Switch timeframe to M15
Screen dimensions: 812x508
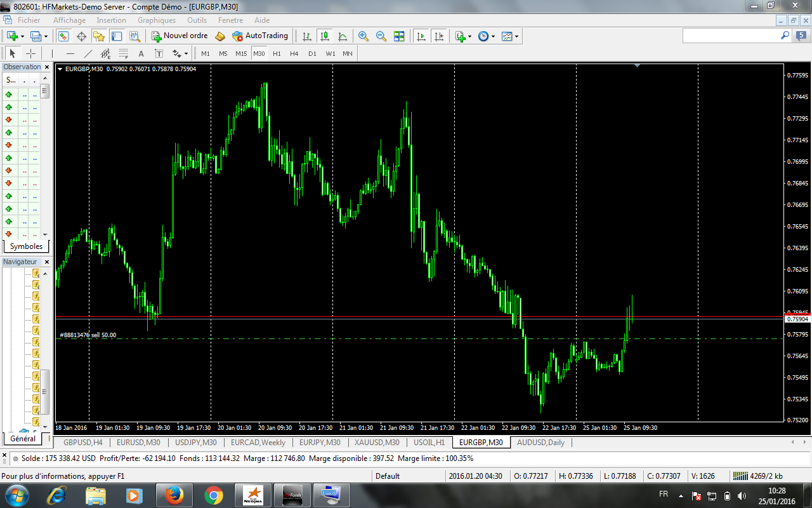pos(241,53)
